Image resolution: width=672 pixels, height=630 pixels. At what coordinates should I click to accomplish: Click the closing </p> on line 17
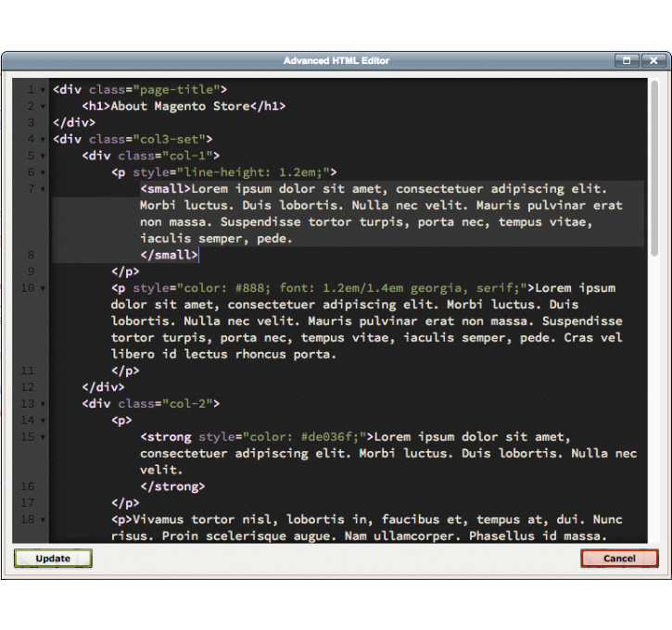coord(125,503)
